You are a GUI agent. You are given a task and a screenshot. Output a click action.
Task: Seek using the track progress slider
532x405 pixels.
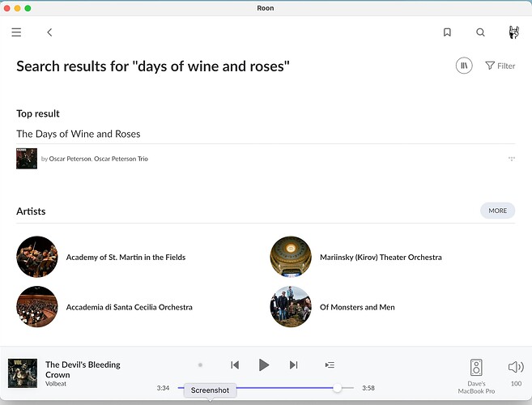266,388
